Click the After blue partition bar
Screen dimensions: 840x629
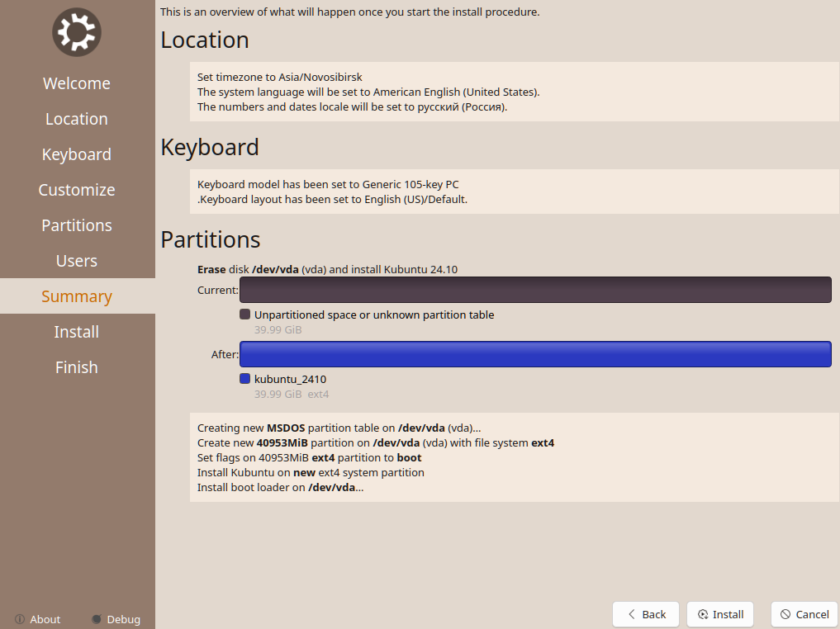pyautogui.click(x=534, y=354)
